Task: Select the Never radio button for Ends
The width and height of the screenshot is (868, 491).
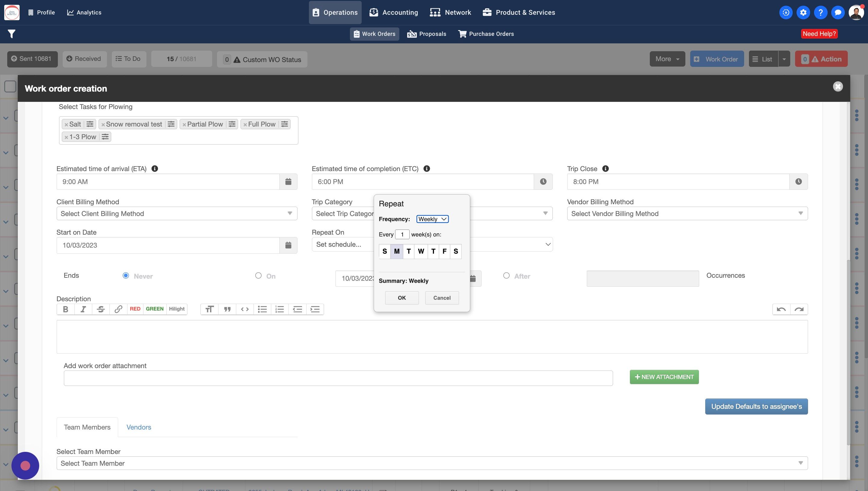Action: [x=126, y=276]
